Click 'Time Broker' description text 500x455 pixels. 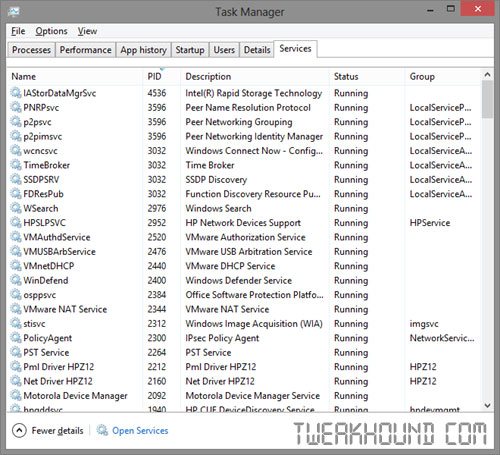tap(210, 165)
